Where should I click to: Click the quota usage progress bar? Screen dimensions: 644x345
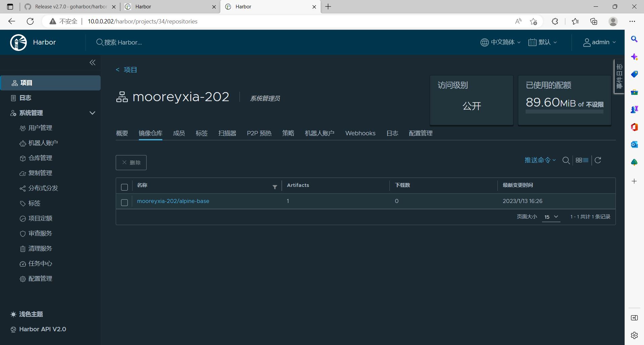pos(564,112)
